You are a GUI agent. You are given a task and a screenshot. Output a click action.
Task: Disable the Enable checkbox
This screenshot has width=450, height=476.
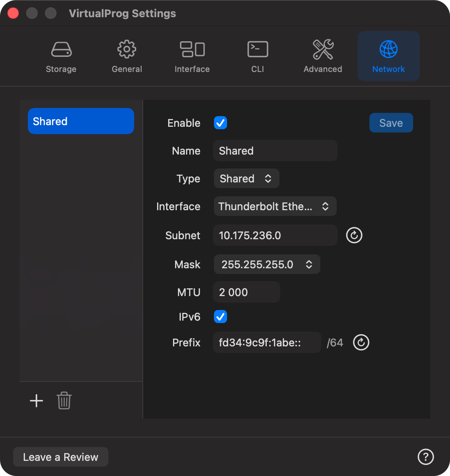coord(220,123)
